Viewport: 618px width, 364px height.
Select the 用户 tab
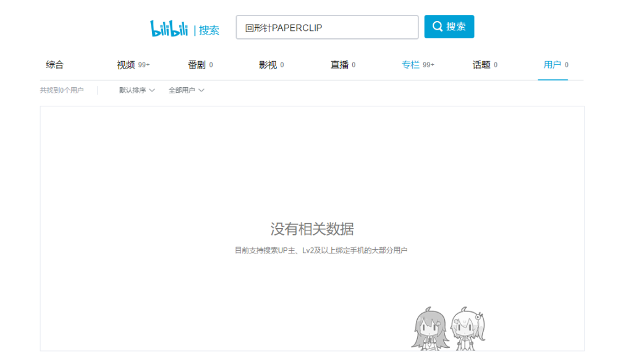coord(556,65)
